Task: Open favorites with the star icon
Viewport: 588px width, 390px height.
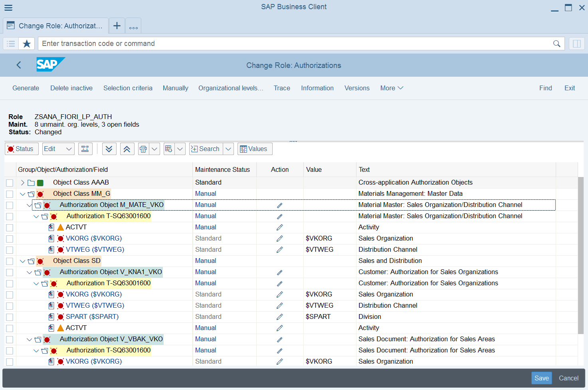Action: pos(27,44)
